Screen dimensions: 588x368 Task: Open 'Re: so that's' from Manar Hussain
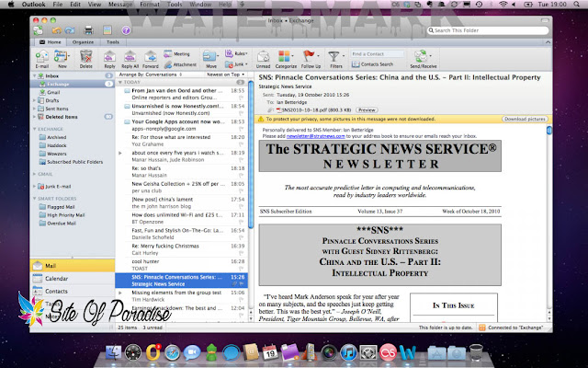pyautogui.click(x=182, y=172)
